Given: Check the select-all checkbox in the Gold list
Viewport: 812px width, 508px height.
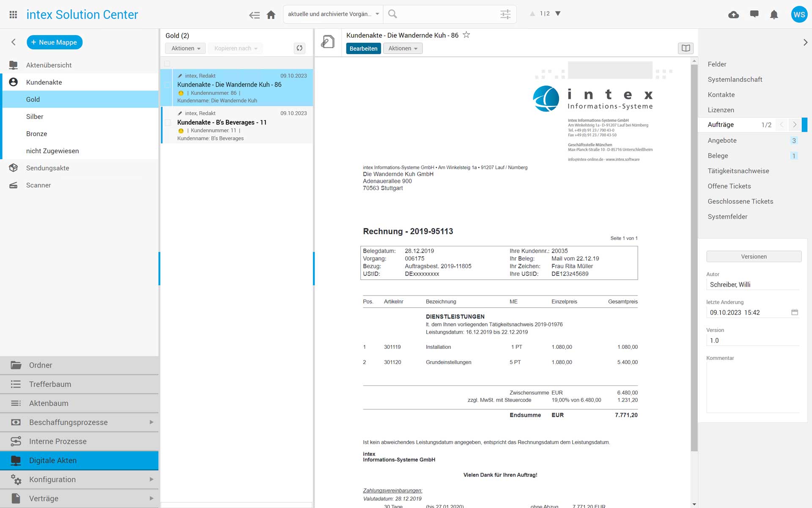Looking at the screenshot, I should (167, 63).
